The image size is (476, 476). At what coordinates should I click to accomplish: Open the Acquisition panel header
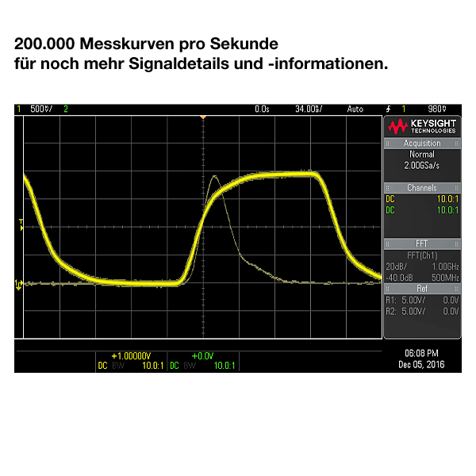click(x=422, y=144)
